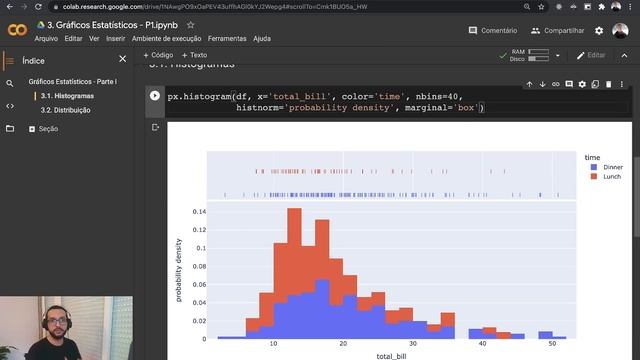Select Gráficos Estatísticos - Parte I outline item

coord(73,82)
